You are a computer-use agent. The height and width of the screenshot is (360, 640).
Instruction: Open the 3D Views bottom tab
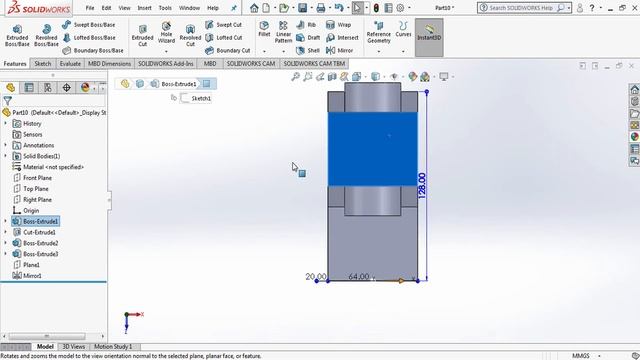click(73, 347)
